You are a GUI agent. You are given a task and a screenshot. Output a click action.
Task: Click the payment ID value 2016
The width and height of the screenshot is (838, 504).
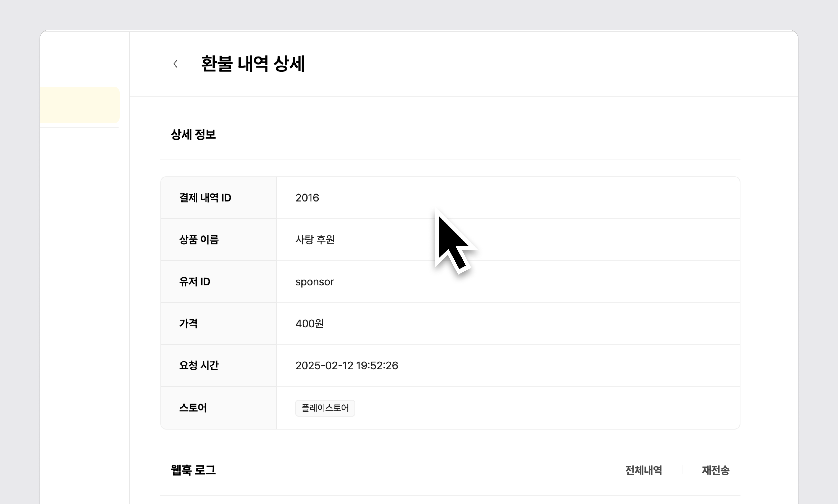point(307,198)
